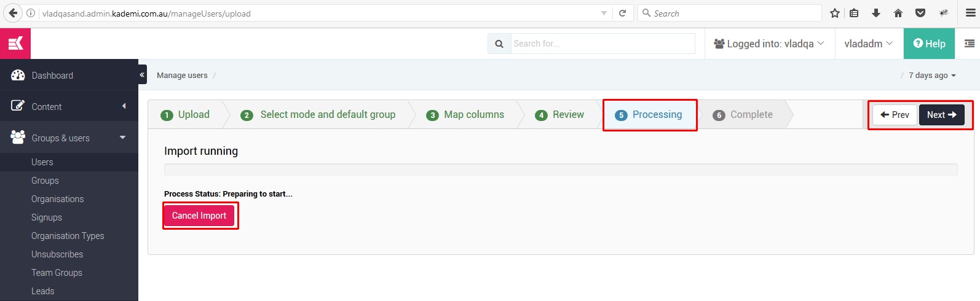The image size is (980, 301).
Task: Go to step 4 Review
Action: (559, 115)
